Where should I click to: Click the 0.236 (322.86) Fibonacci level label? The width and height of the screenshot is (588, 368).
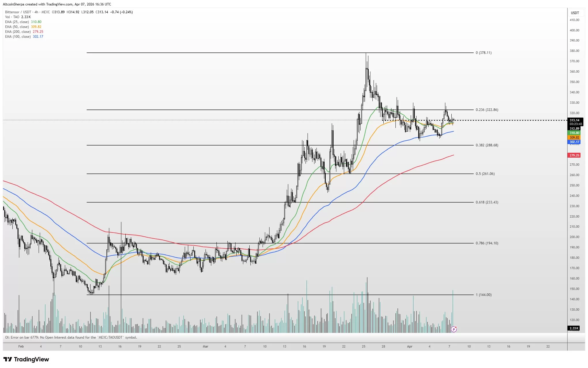(x=487, y=110)
